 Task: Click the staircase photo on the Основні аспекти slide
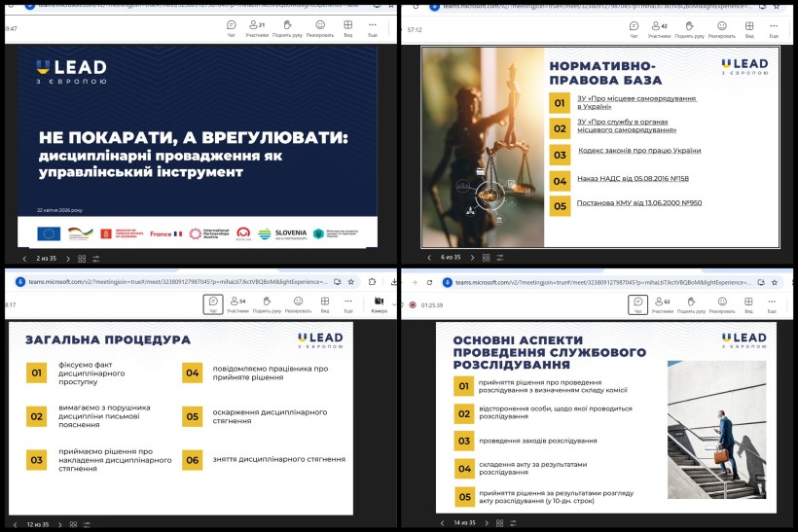pyautogui.click(x=716, y=430)
